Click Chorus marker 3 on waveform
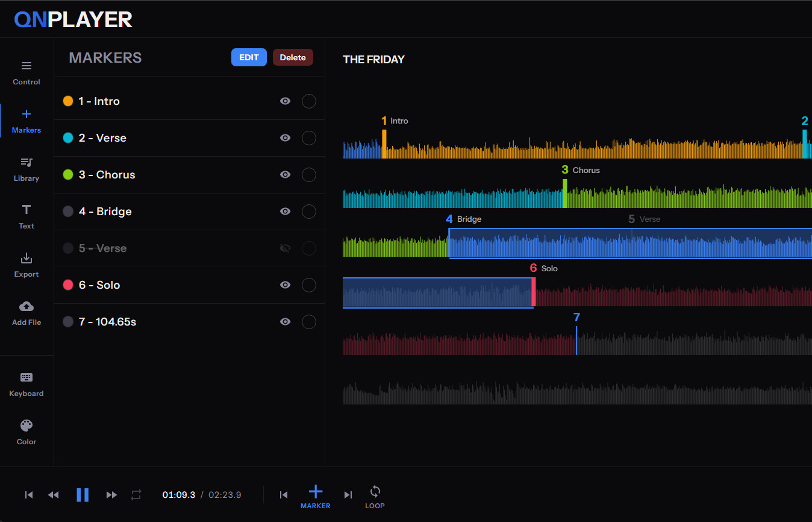Screen dimensions: 812x522 [x=565, y=187]
